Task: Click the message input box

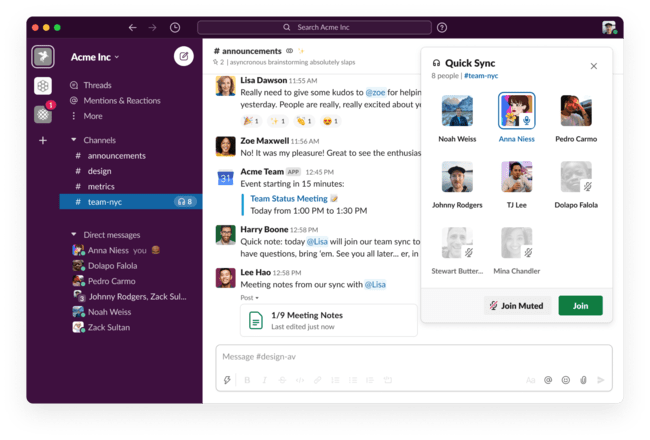Action: click(x=414, y=357)
